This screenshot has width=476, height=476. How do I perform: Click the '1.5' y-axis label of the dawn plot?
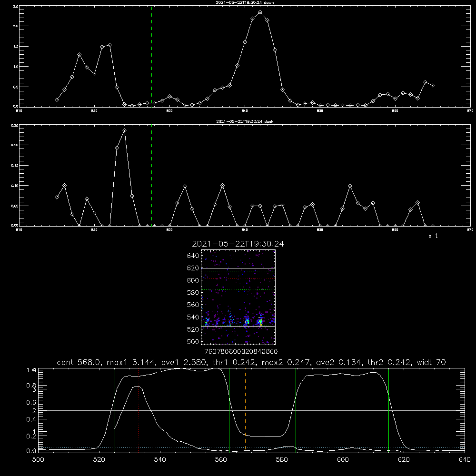16,47
